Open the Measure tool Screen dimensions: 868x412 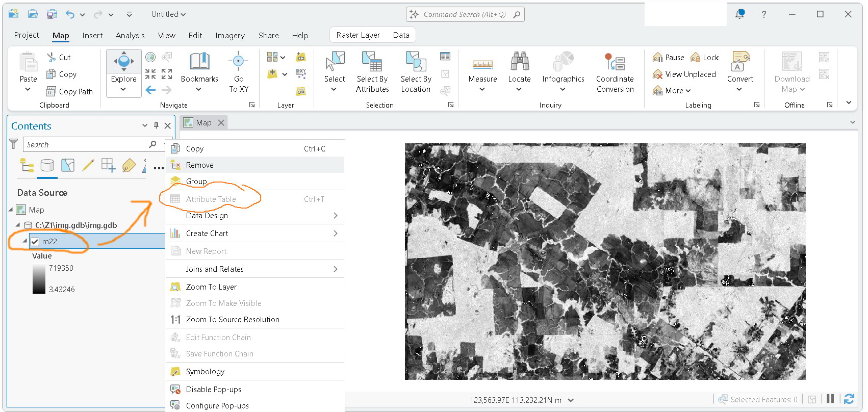pos(482,71)
